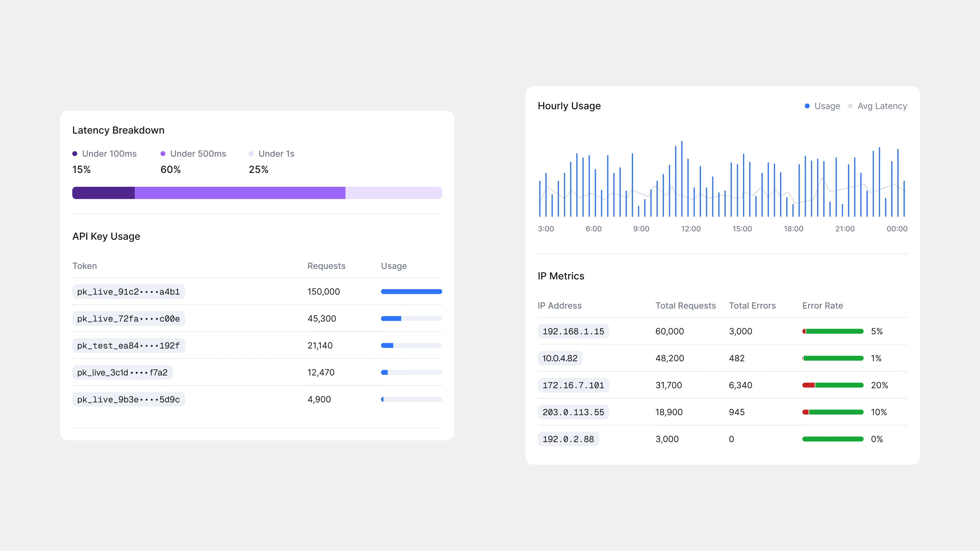
Task: Click the Under 1s legend dot
Action: [251, 154]
